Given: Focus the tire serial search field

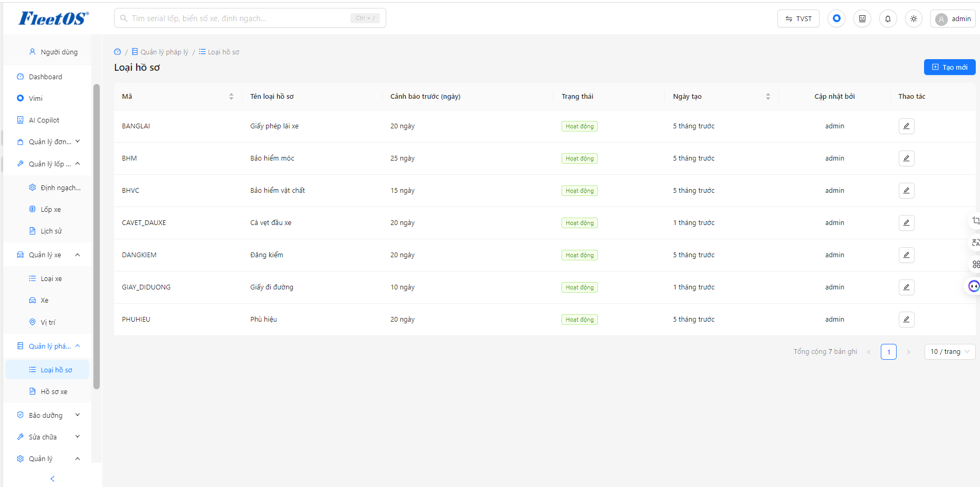Looking at the screenshot, I should [x=250, y=18].
